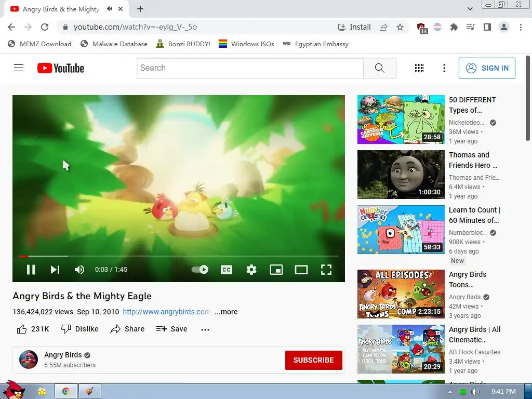Pause the video playback
Viewport: 532px width, 399px height.
point(31,270)
